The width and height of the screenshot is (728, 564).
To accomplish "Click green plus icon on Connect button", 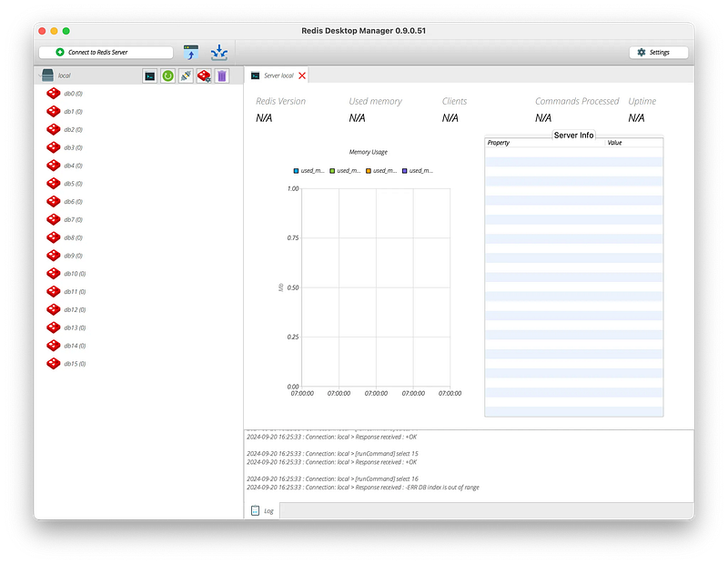I will coord(60,53).
